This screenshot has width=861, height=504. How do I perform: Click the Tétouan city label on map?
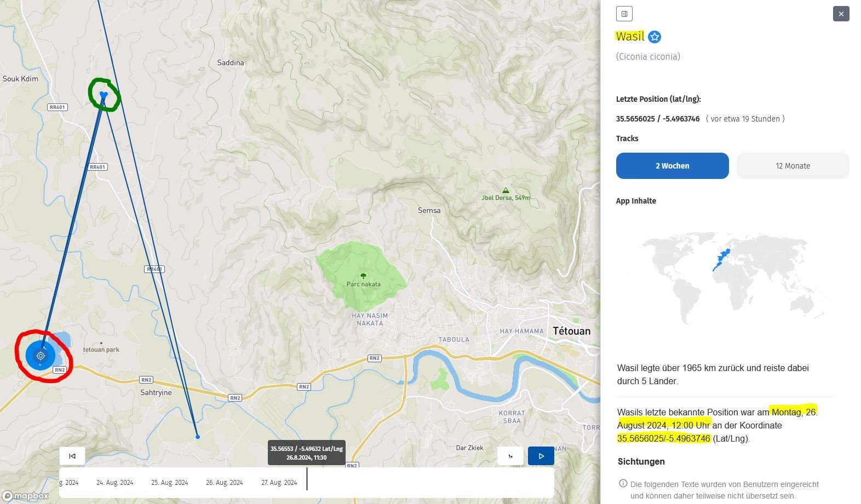coord(571,331)
